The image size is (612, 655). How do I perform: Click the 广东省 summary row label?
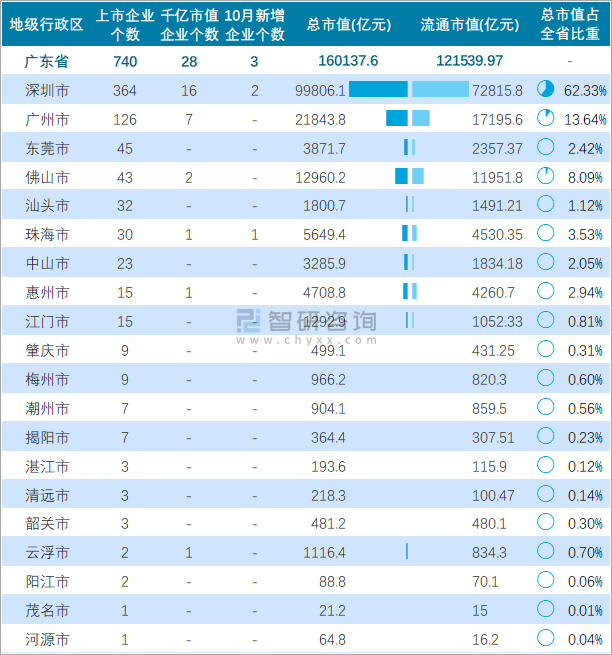pyautogui.click(x=47, y=61)
